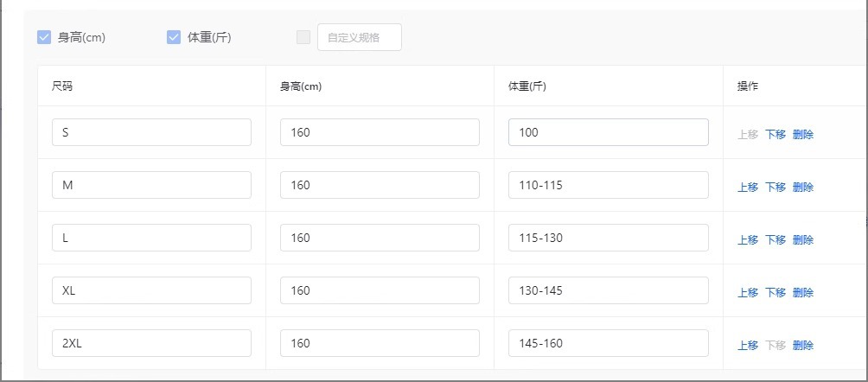Click the size field containing S
Screen dimensions: 868x382
click(x=151, y=132)
